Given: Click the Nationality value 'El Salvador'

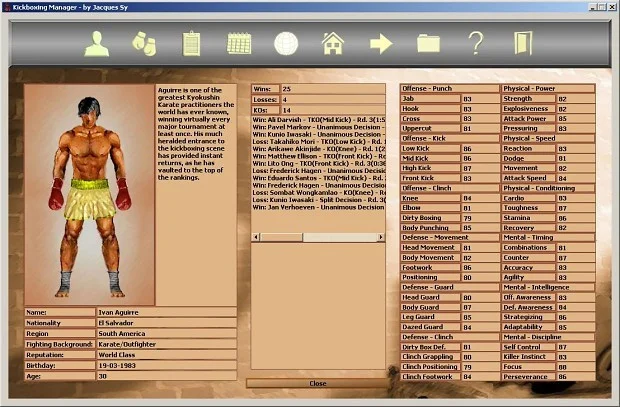Looking at the screenshot, I should point(166,323).
